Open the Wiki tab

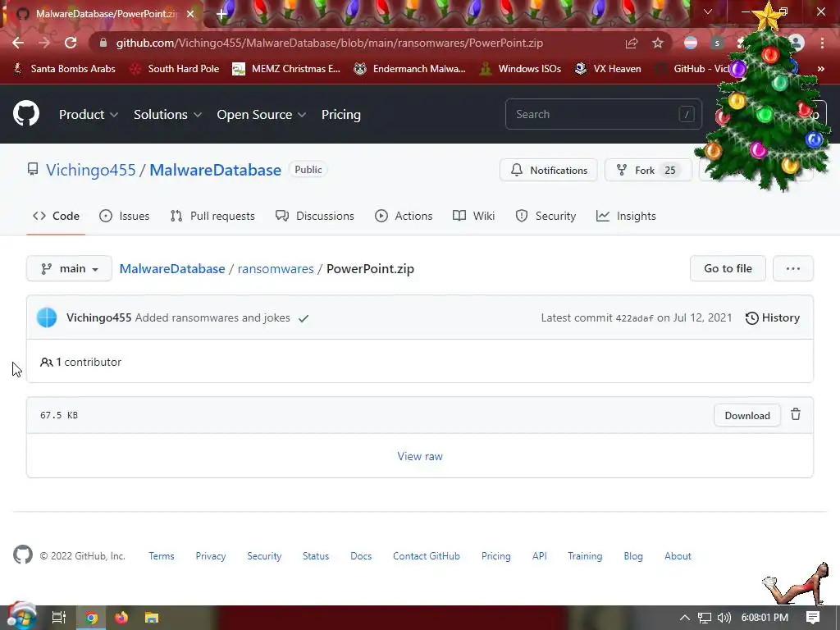point(473,216)
